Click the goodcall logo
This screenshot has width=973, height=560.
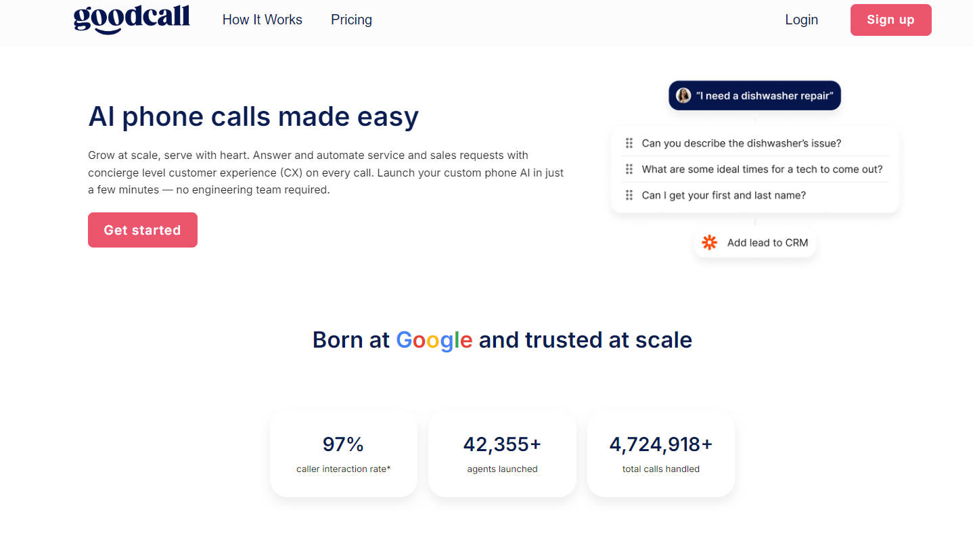click(131, 19)
